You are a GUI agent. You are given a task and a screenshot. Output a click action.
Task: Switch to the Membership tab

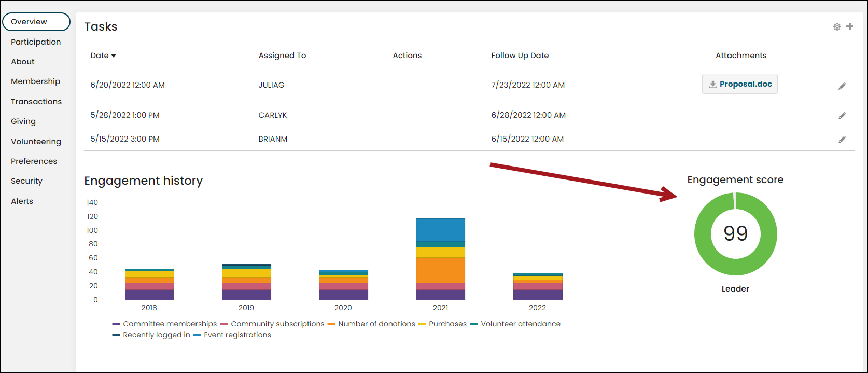[35, 81]
